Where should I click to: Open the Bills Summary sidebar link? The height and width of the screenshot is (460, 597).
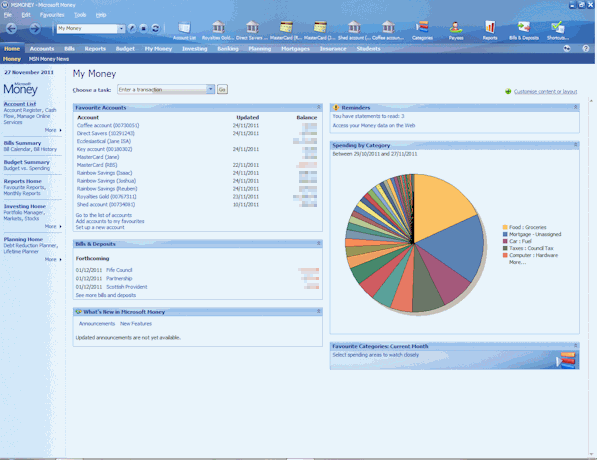coord(22,143)
